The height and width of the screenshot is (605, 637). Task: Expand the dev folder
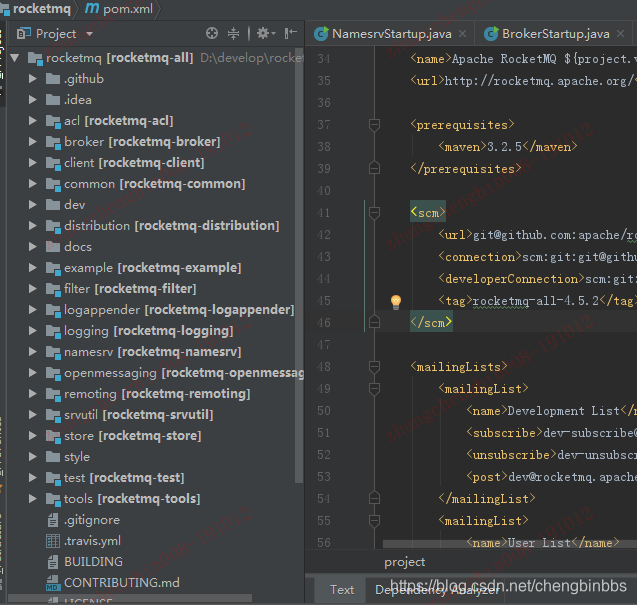(x=32, y=205)
